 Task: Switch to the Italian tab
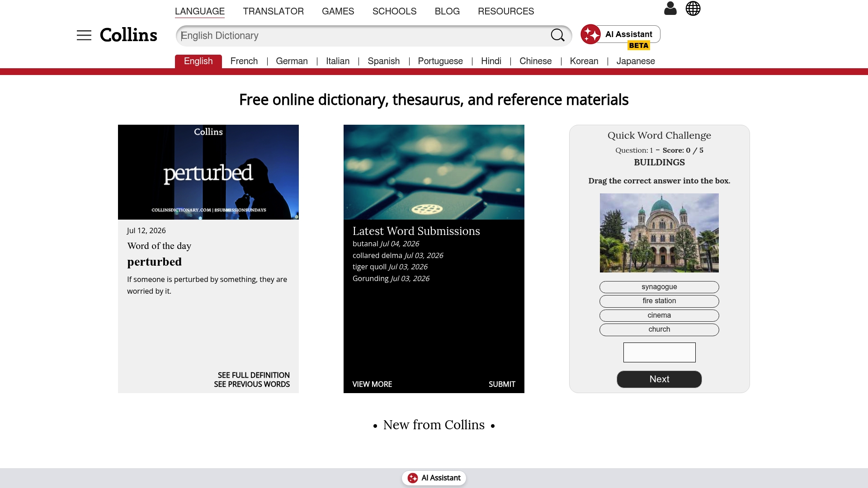338,61
